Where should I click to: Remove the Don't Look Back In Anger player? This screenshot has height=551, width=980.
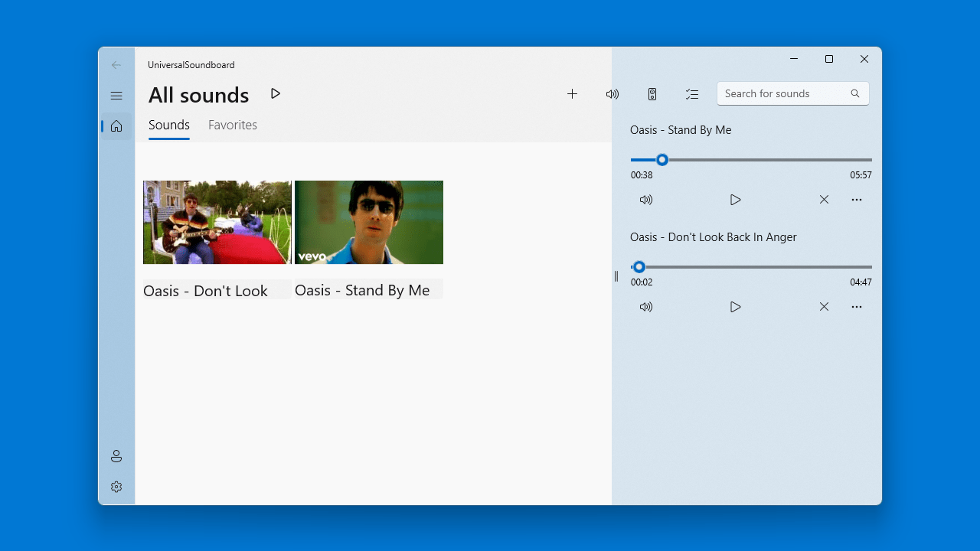tap(824, 307)
